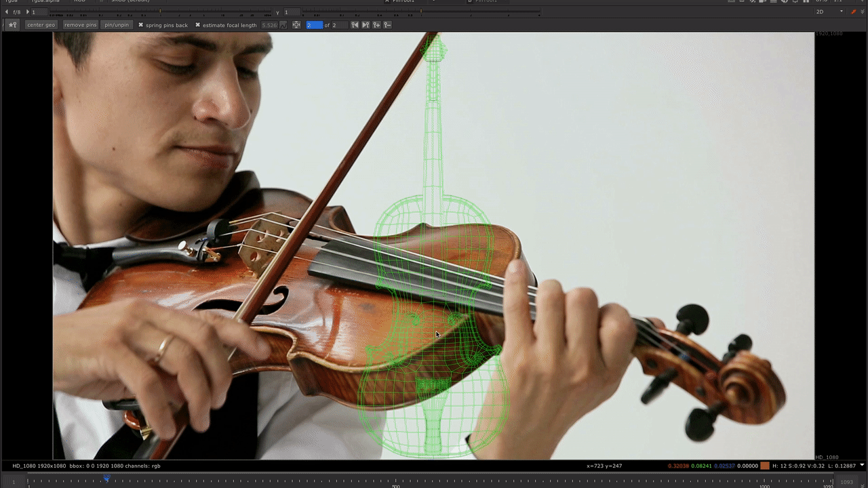Click the gain slider handle
The image size is (868, 488).
[x=161, y=12]
